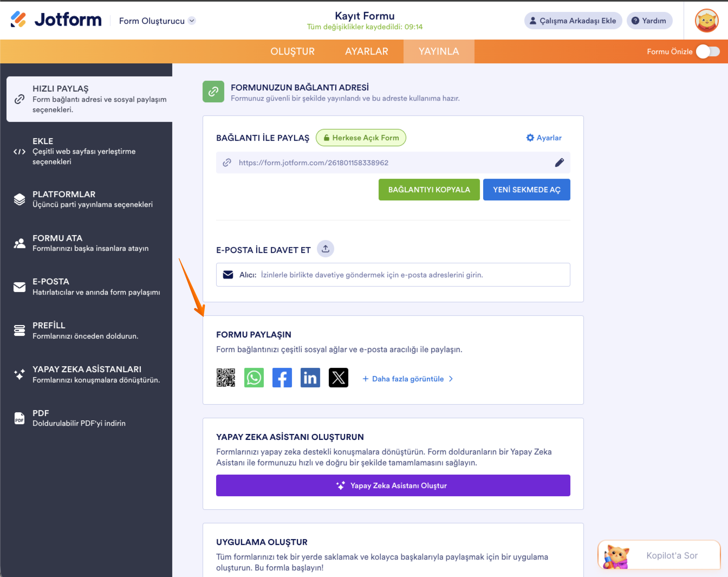Click UYGULAMA OLUŞTUR heading
This screenshot has width=728, height=577.
pos(262,542)
